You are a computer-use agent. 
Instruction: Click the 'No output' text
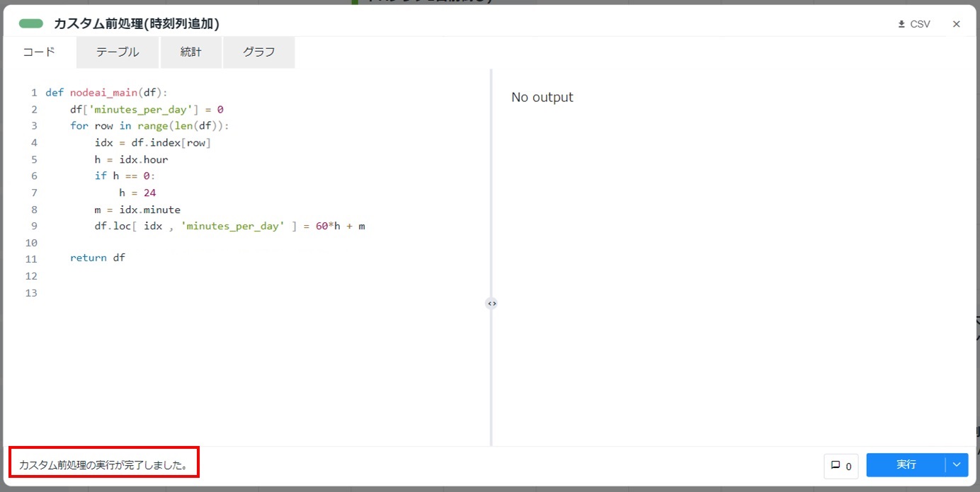click(x=542, y=98)
